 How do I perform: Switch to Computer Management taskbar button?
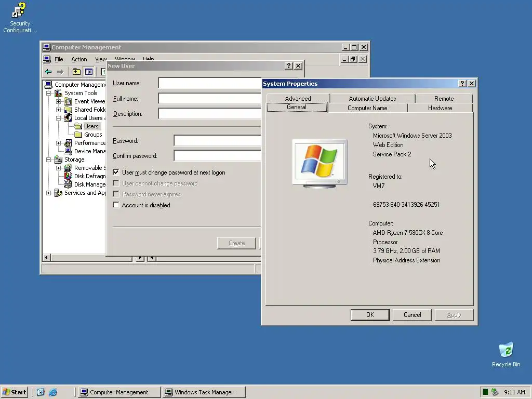coord(119,392)
